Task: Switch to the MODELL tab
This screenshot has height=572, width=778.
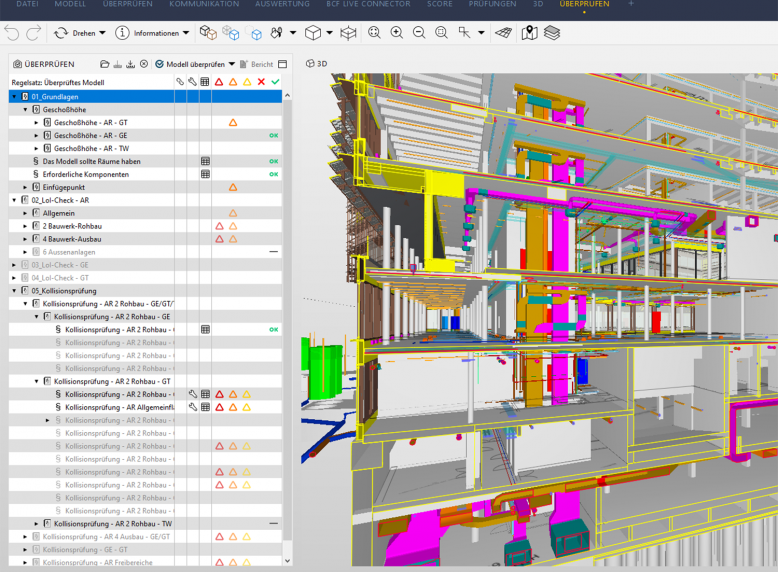Action: click(x=70, y=4)
